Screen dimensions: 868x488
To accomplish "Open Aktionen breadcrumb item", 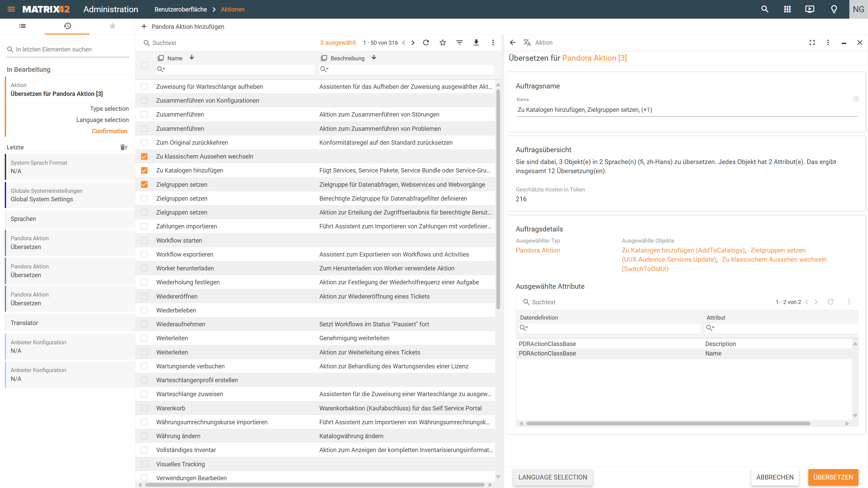I will point(233,9).
